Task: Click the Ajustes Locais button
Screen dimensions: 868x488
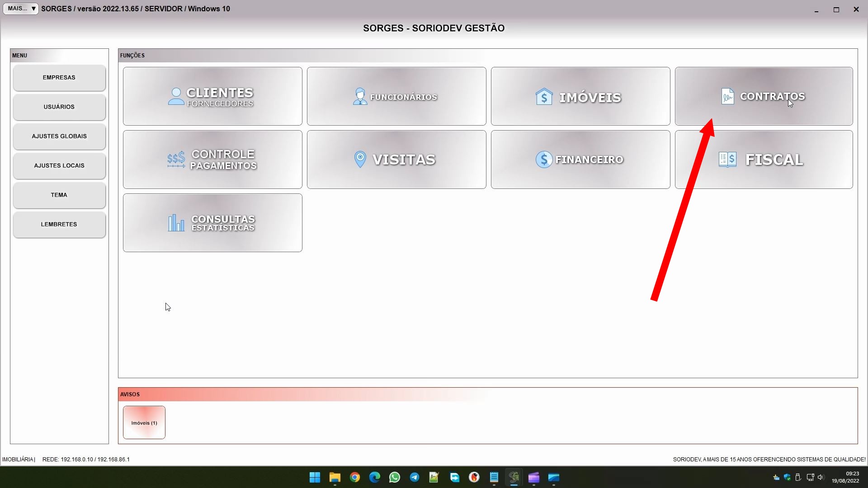Action: 59,166
